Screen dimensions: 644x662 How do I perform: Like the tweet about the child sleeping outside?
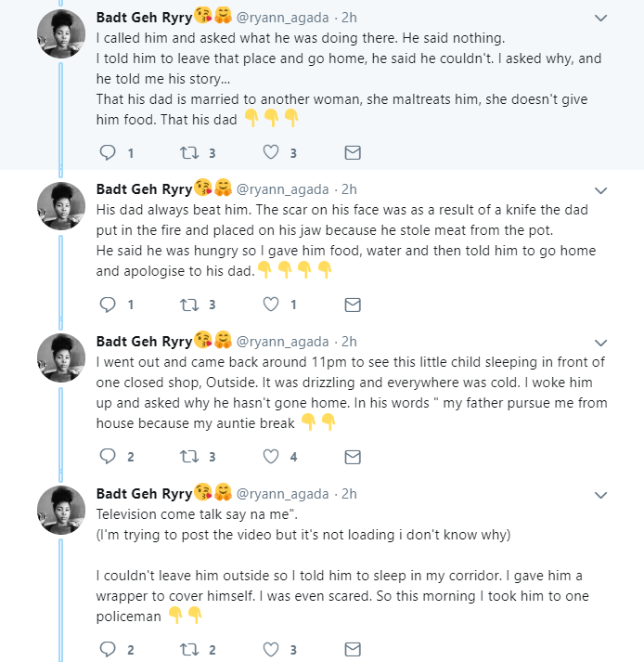point(271,457)
